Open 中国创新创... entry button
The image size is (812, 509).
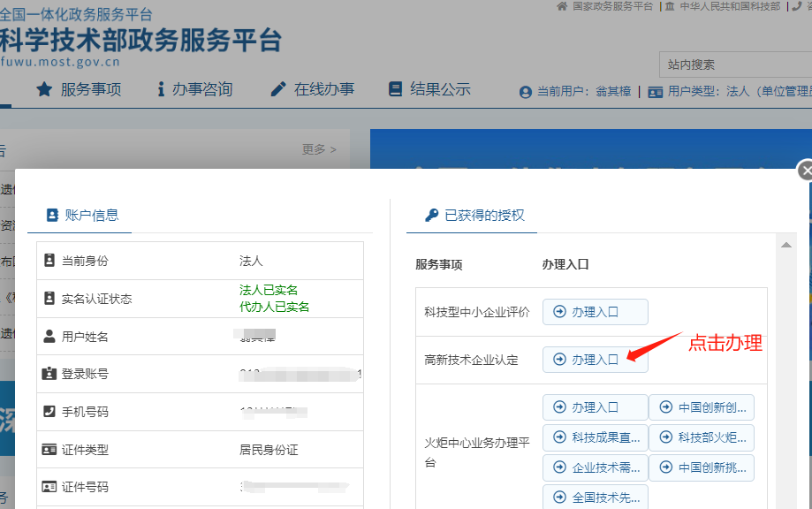[x=702, y=407]
